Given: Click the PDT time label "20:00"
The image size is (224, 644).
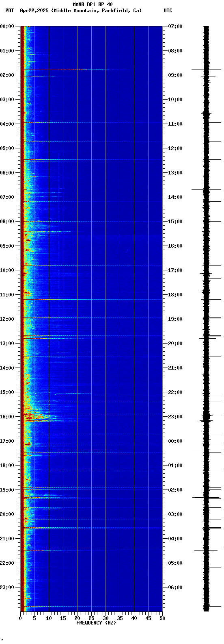Looking at the screenshot, I should coord(7,514).
